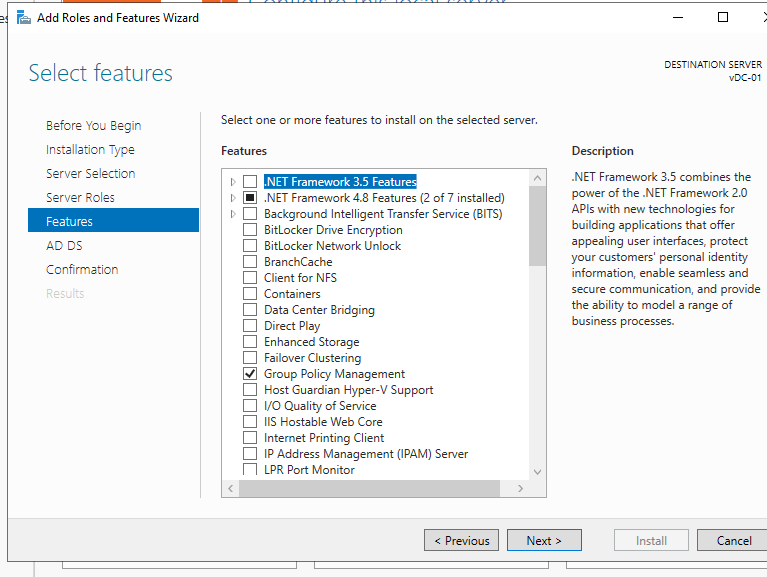The height and width of the screenshot is (577, 767).
Task: Select the LPR Port Monitor label
Action: [x=309, y=470]
